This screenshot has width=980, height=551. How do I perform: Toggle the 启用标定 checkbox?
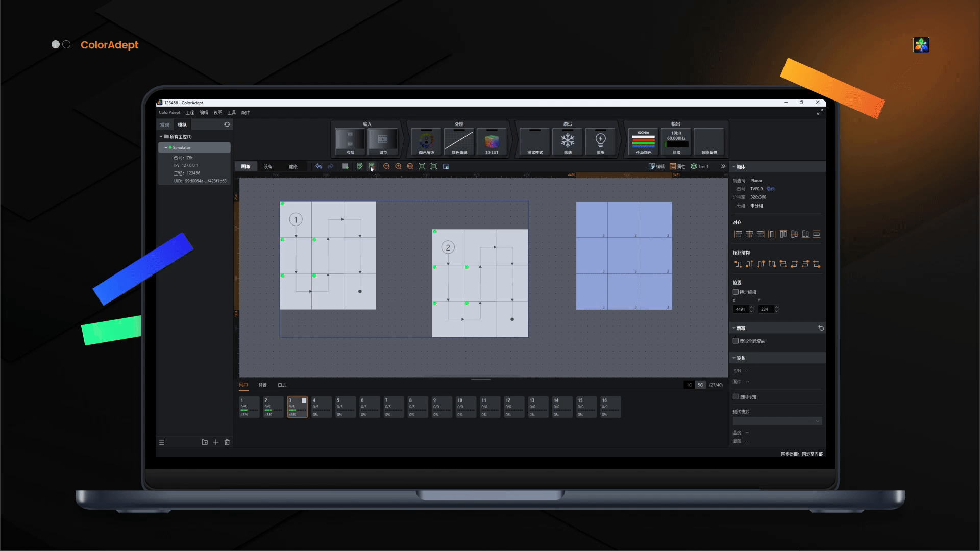point(736,396)
